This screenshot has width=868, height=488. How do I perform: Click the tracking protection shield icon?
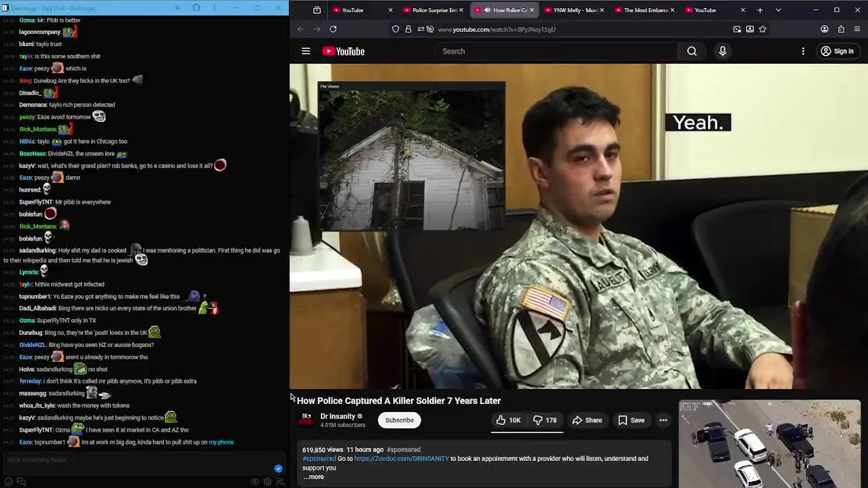[395, 29]
